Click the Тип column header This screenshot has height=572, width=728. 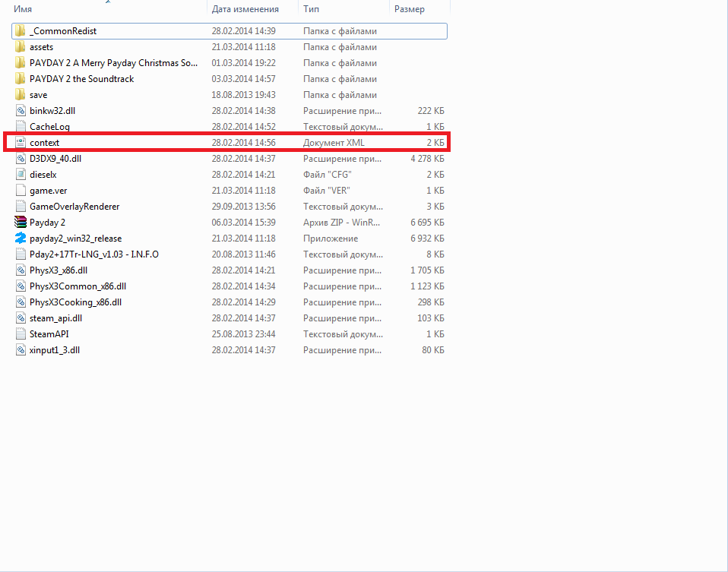311,9
